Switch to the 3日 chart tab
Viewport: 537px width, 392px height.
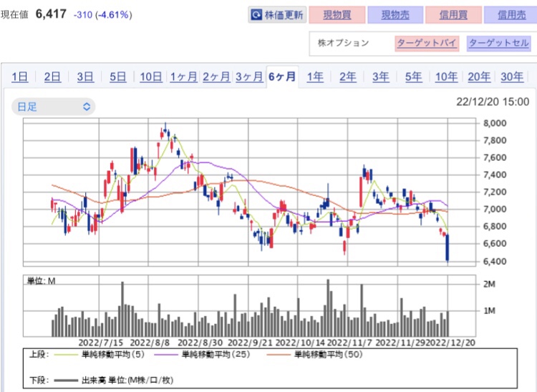(x=85, y=77)
